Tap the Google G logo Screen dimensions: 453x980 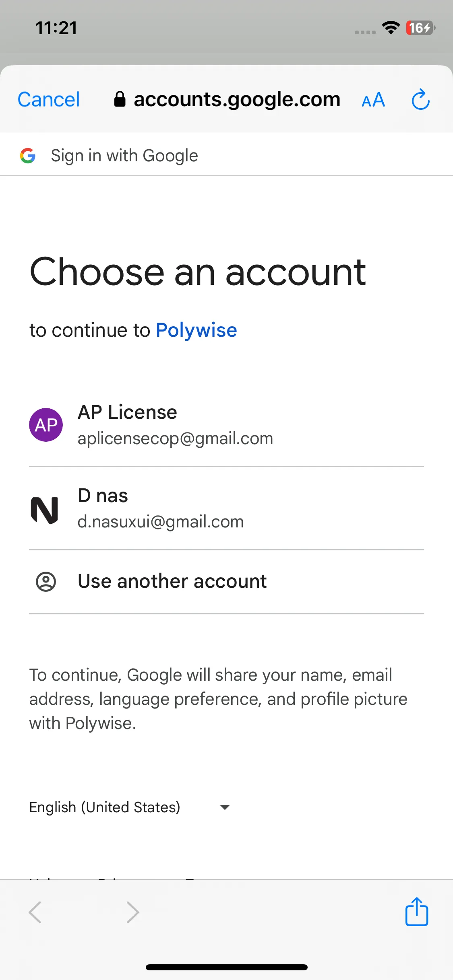28,156
